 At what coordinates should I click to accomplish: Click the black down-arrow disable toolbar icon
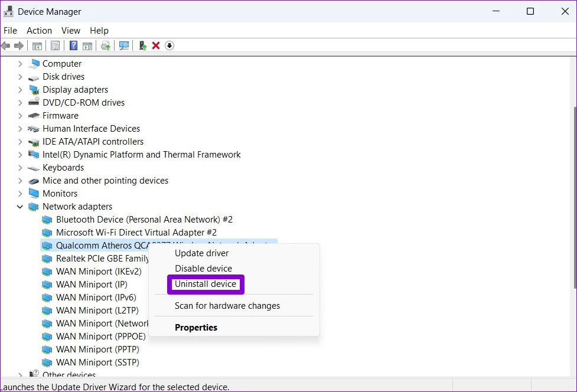pyautogui.click(x=169, y=45)
